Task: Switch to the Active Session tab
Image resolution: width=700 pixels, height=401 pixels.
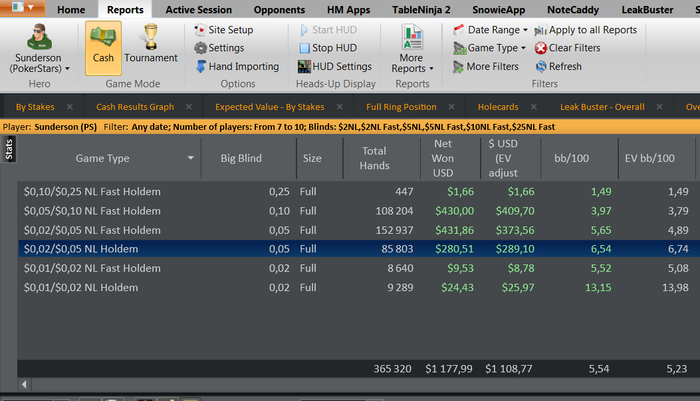Action: 199,9
